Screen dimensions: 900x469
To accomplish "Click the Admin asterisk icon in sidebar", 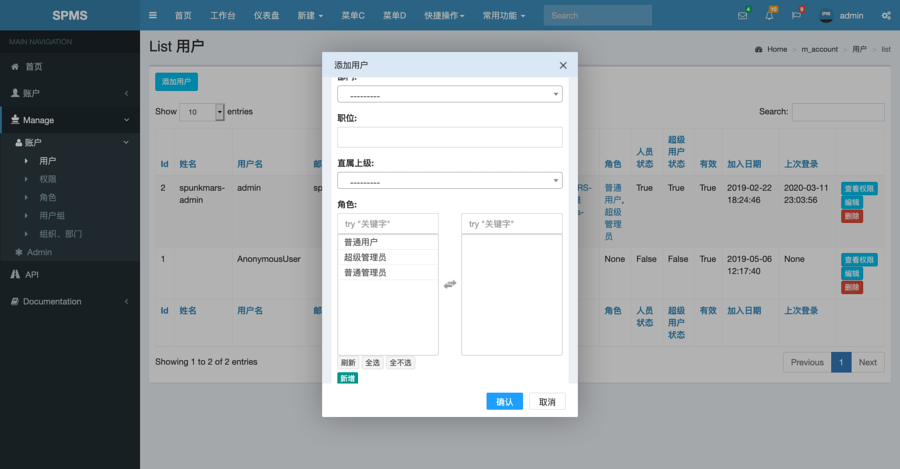I will tap(19, 252).
